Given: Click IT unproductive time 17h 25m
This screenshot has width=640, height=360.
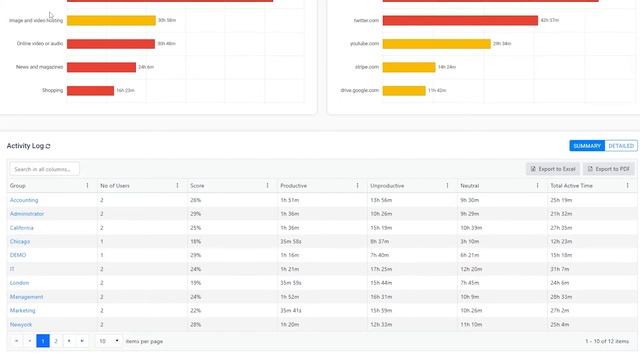Looking at the screenshot, I should tap(381, 269).
